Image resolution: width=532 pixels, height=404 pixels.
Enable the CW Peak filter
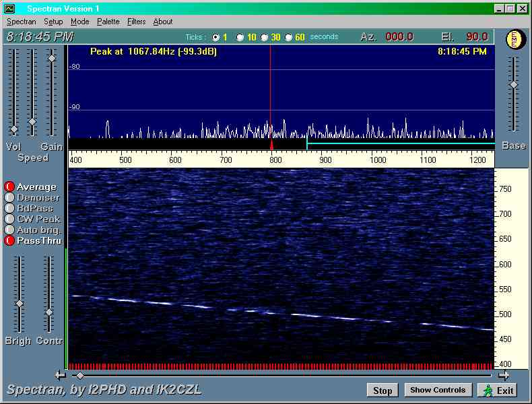click(9, 219)
